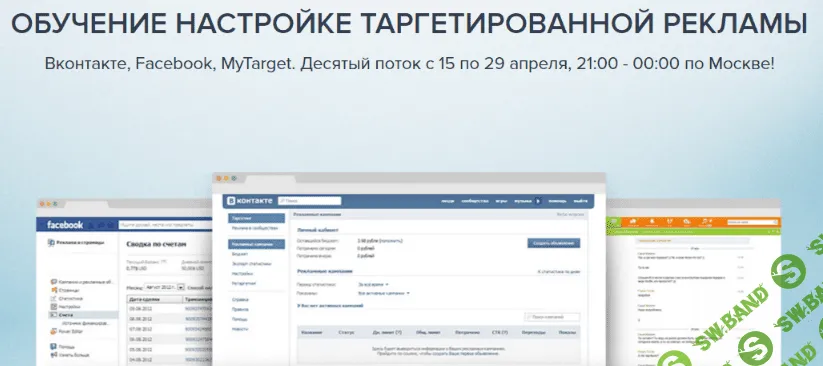Open Экспорт статистики in the sidebar

(252, 264)
